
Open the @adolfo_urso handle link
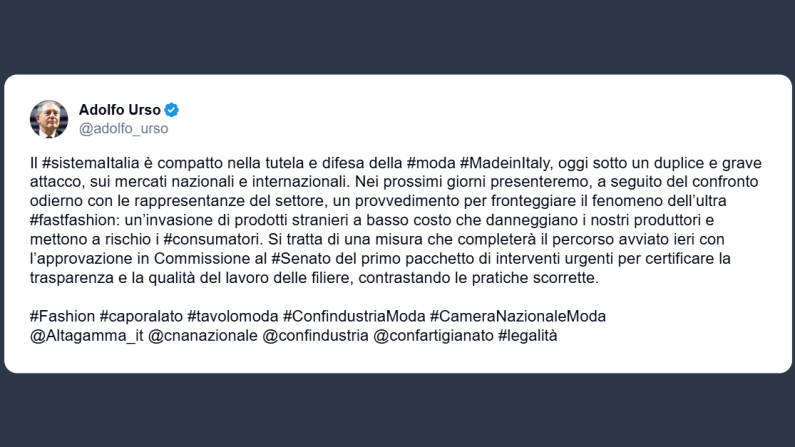[123, 128]
